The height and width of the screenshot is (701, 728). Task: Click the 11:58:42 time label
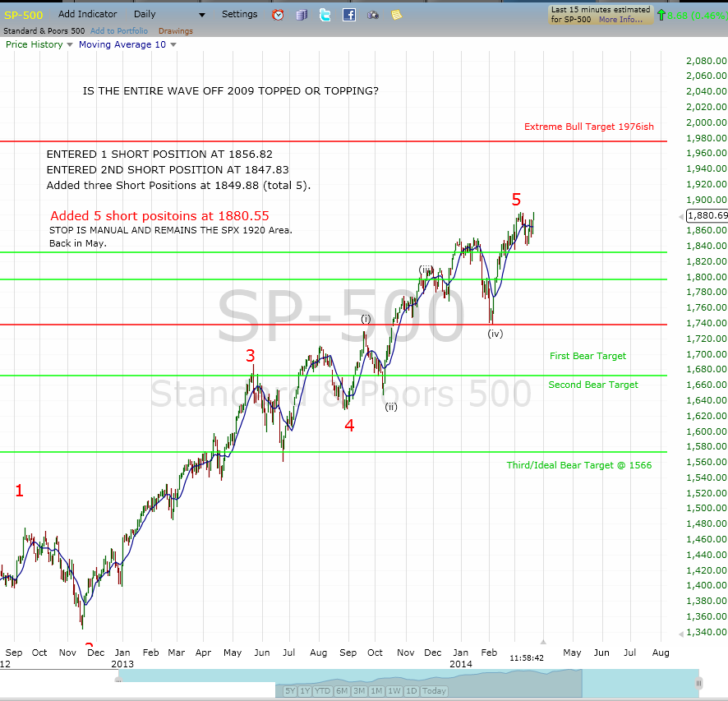[x=527, y=657]
